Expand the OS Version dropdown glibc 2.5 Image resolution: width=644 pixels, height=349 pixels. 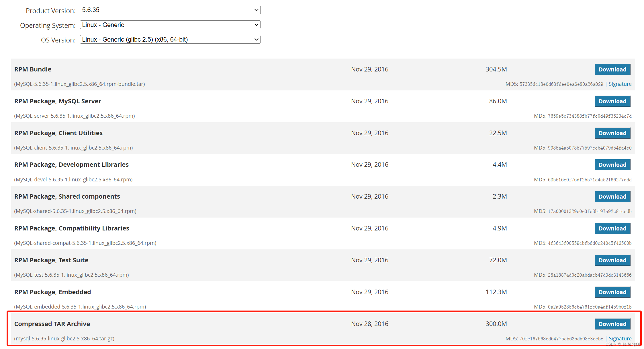pos(170,39)
